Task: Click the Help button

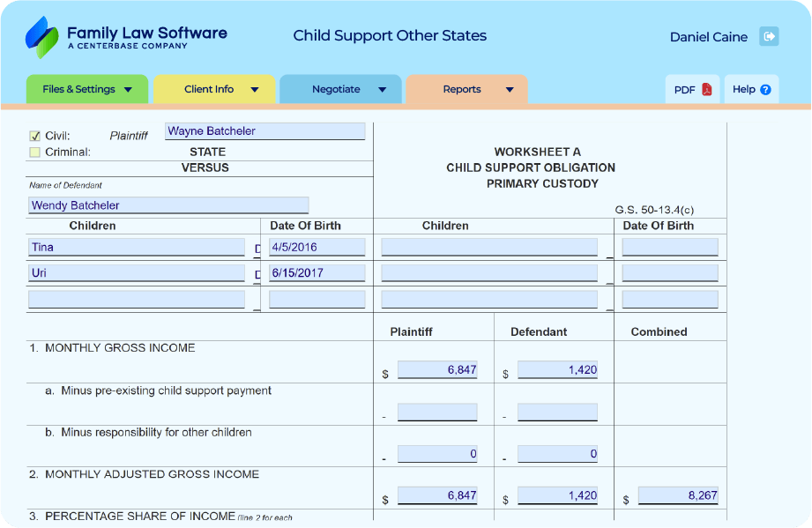Action: [751, 90]
